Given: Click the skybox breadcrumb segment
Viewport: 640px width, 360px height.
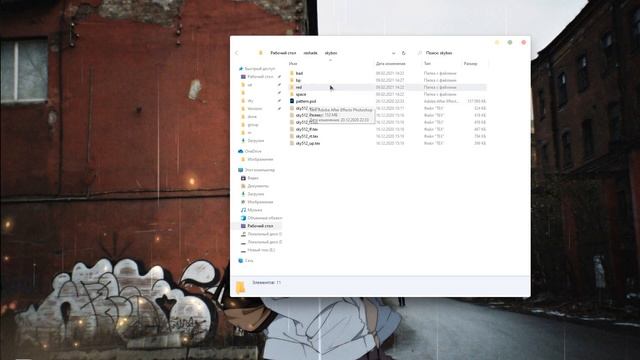Looking at the screenshot, I should tap(331, 53).
